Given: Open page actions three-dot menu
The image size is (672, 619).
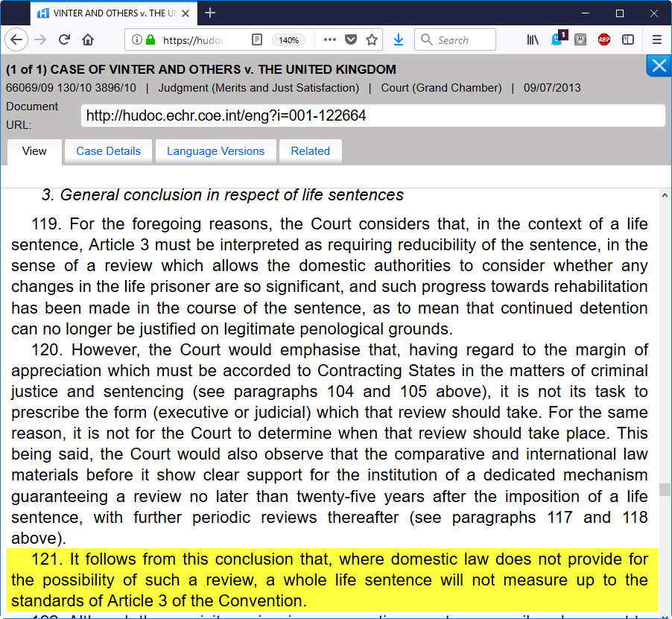Looking at the screenshot, I should [329, 39].
